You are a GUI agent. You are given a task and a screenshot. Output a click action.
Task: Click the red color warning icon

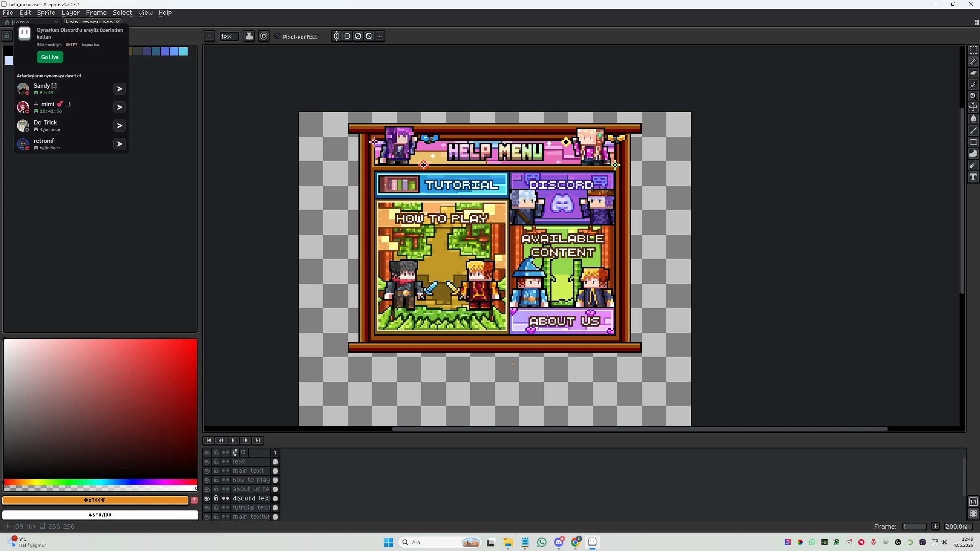pyautogui.click(x=194, y=500)
